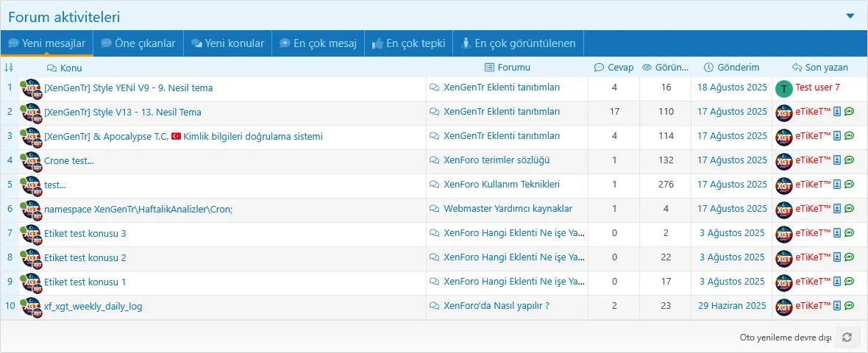Click the sort order icon above row numbers

tap(9, 67)
